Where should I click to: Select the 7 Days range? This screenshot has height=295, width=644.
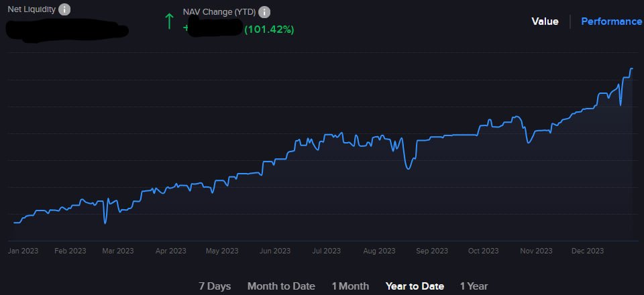[x=215, y=286]
